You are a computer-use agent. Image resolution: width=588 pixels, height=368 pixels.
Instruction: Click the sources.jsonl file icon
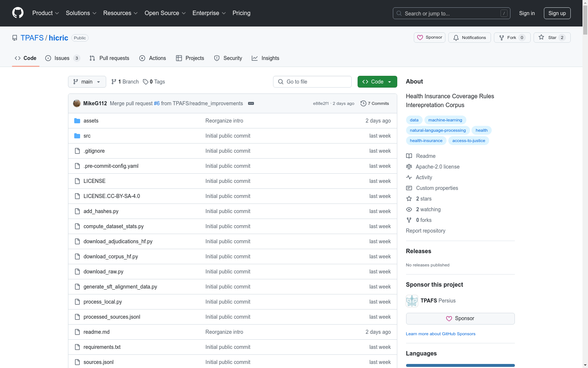[x=77, y=362]
